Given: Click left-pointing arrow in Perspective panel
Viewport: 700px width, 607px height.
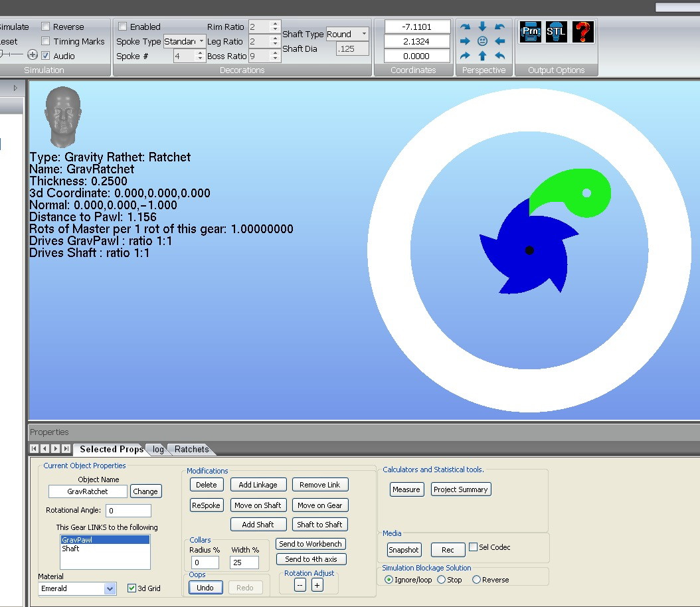Looking at the screenshot, I should [500, 41].
